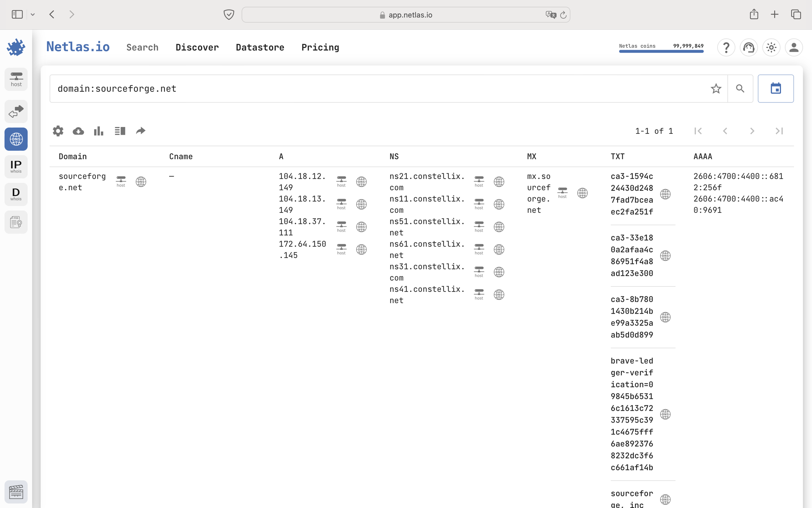Open the IP whois sidebar tool

[16, 167]
